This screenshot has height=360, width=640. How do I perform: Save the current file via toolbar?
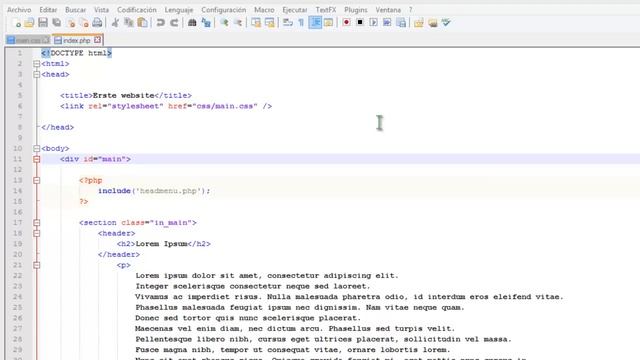click(x=43, y=23)
